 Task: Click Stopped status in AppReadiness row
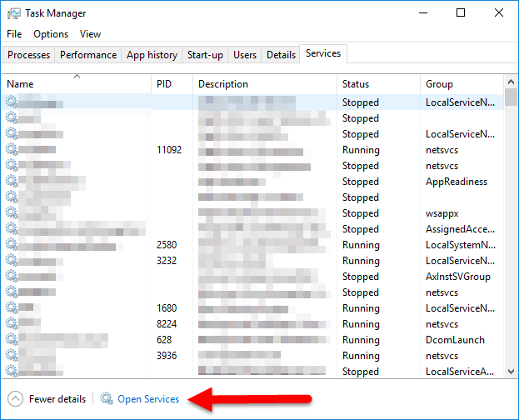[361, 182]
